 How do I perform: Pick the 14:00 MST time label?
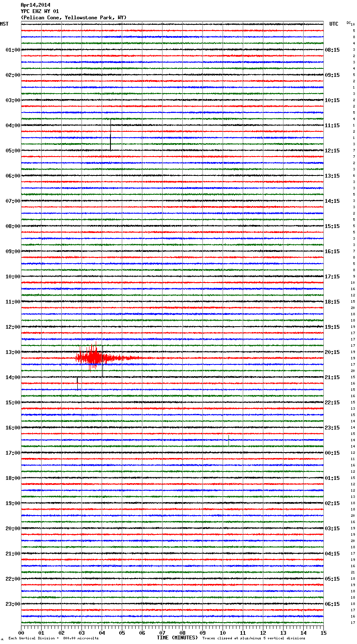[13, 377]
